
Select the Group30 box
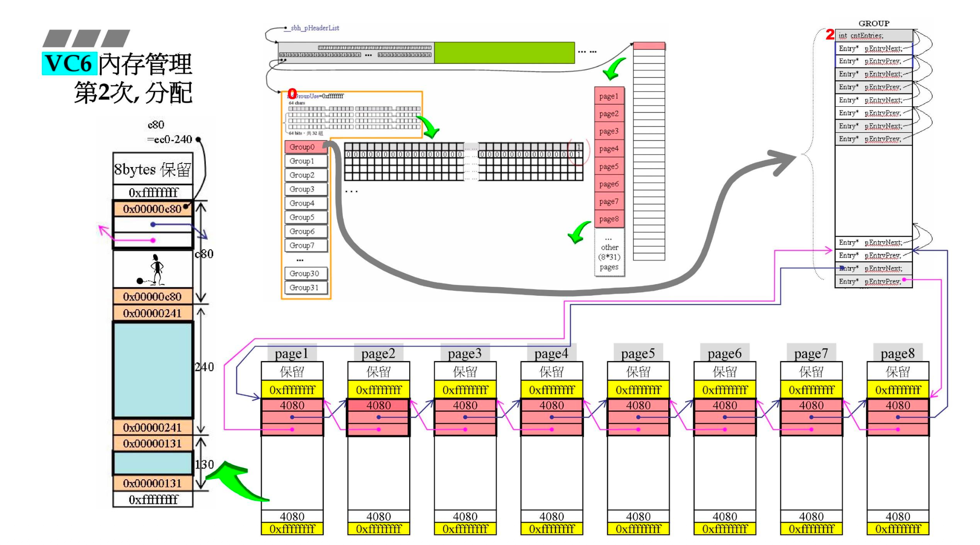[x=306, y=273]
